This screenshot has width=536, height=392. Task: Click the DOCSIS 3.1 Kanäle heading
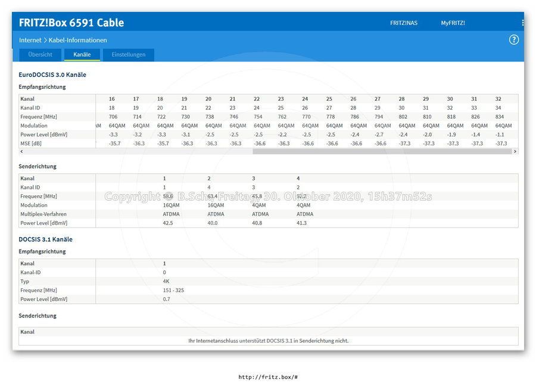(x=45, y=239)
